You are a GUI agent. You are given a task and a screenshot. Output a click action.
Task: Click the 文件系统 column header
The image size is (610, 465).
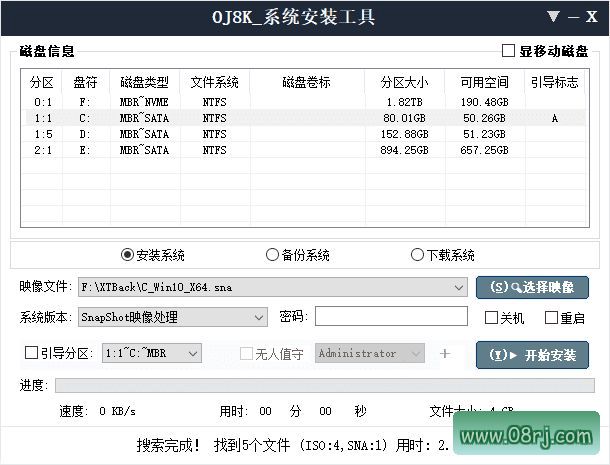click(x=215, y=82)
